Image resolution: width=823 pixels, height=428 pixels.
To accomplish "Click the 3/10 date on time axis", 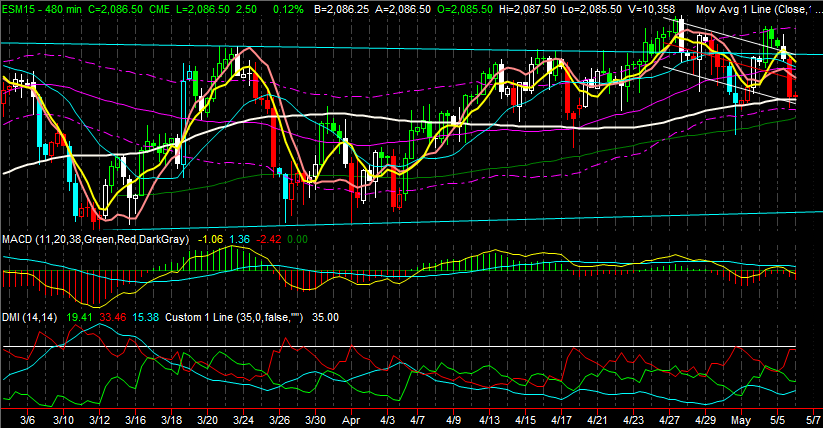I will (x=64, y=420).
